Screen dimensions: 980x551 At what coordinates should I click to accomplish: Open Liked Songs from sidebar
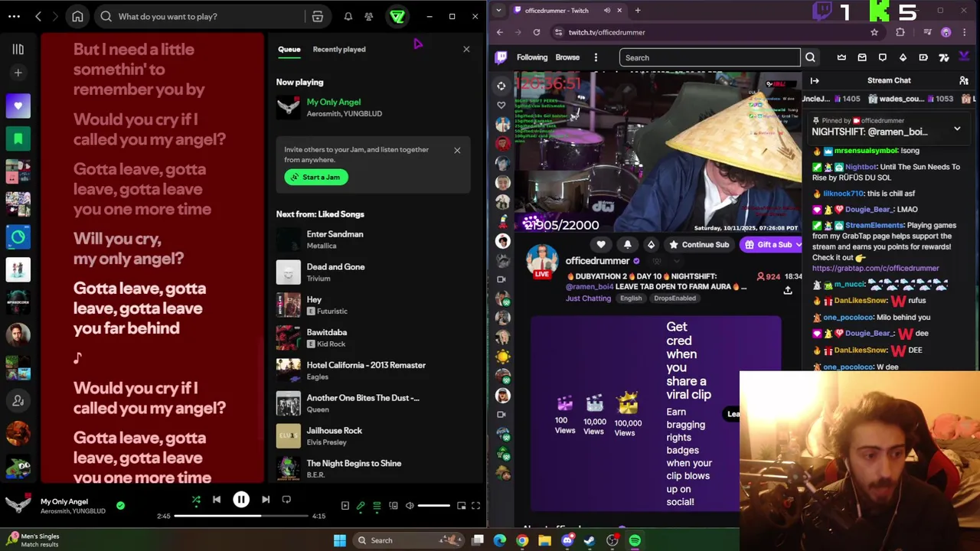click(x=18, y=106)
